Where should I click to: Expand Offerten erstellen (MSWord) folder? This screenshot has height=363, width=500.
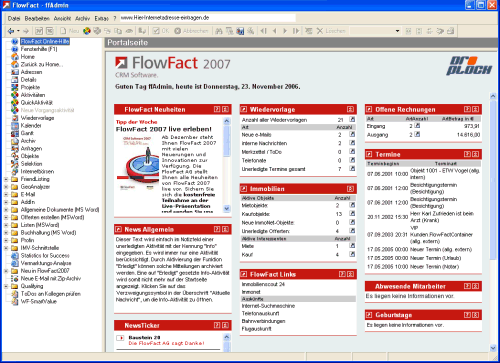pos(6,217)
